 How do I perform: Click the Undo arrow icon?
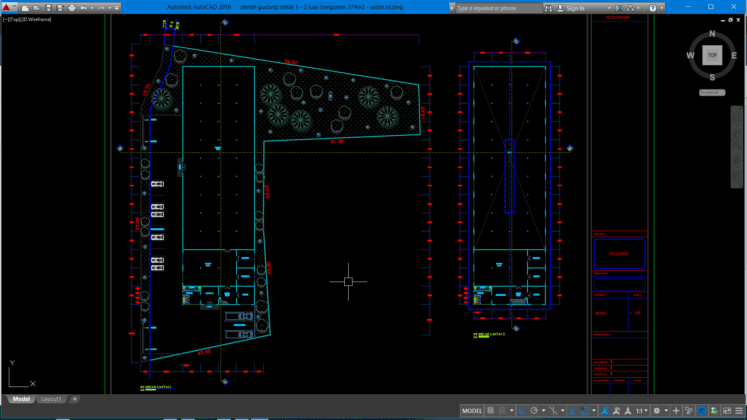click(x=85, y=7)
